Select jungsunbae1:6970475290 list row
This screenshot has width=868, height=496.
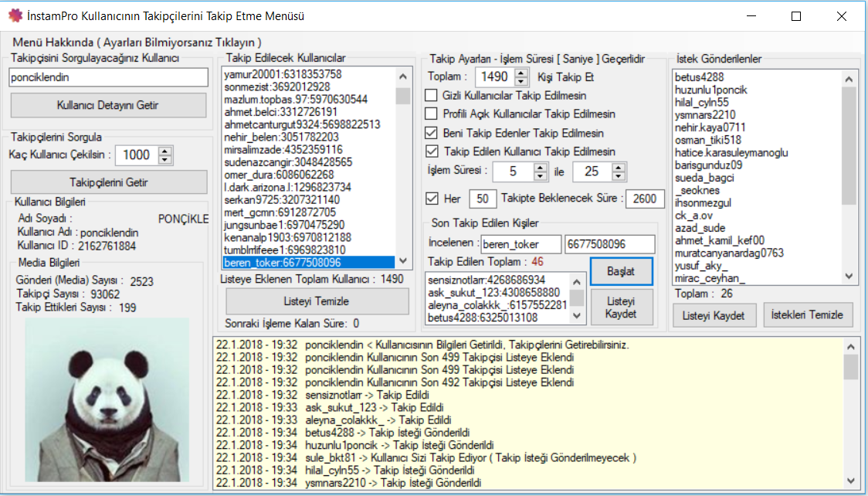coord(309,225)
